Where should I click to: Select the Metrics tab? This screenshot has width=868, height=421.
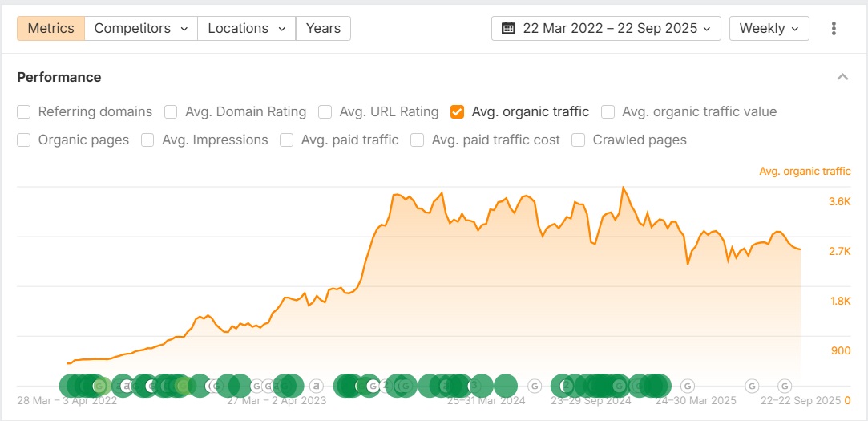pos(50,29)
